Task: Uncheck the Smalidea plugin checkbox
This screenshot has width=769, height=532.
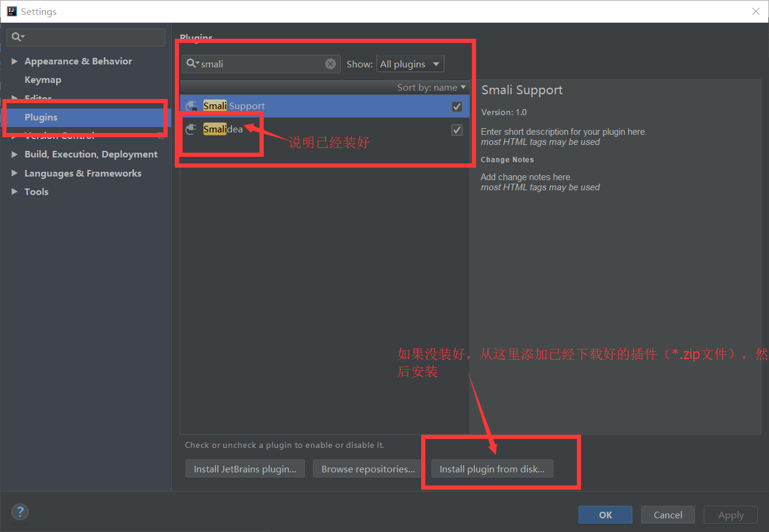Action: pyautogui.click(x=457, y=129)
